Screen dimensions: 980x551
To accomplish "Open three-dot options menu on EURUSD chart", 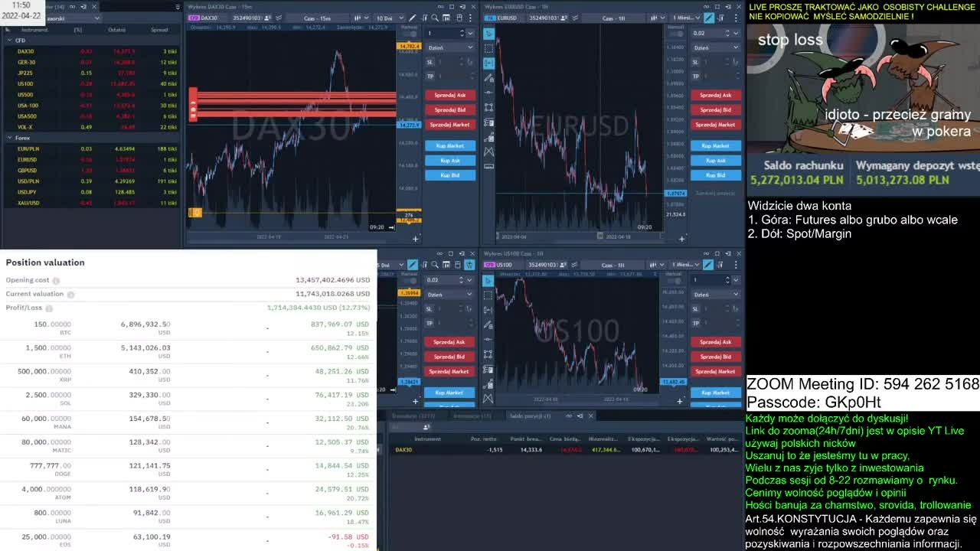I will [x=737, y=18].
